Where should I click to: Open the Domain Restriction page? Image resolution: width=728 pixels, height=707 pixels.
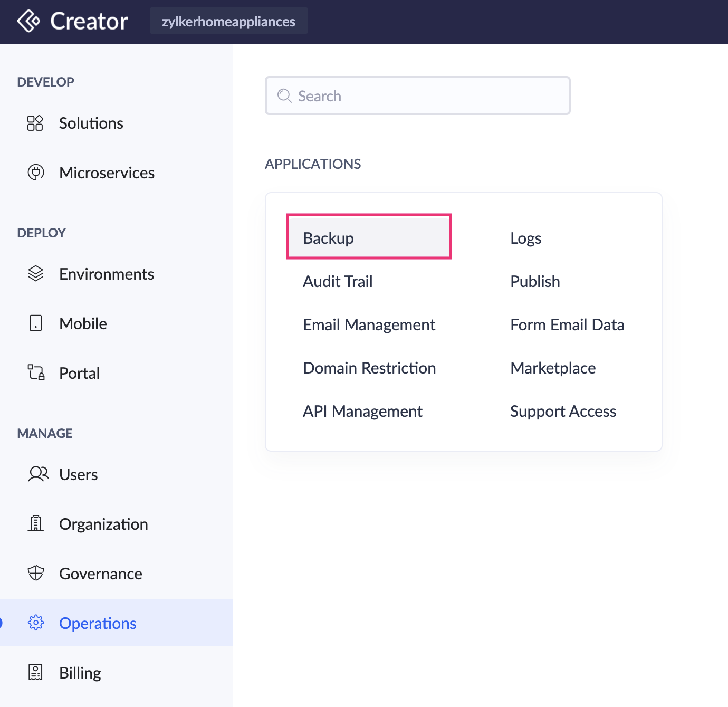pyautogui.click(x=369, y=368)
